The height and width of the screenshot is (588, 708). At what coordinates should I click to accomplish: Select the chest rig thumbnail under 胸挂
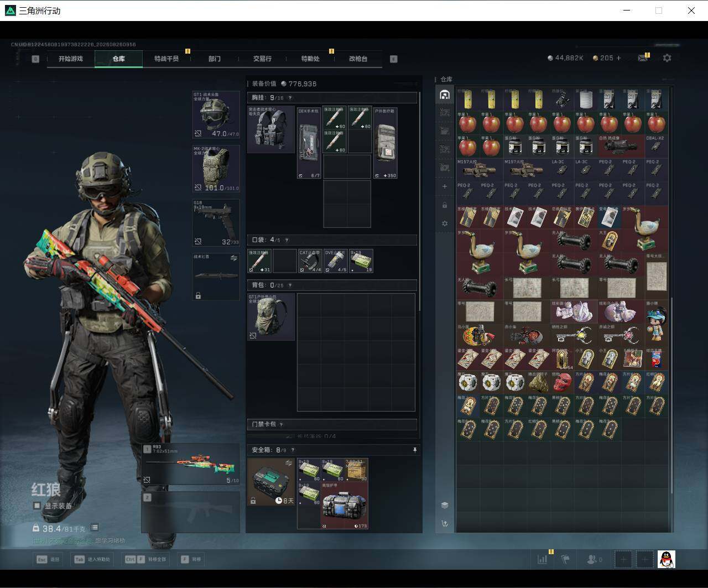(x=271, y=129)
